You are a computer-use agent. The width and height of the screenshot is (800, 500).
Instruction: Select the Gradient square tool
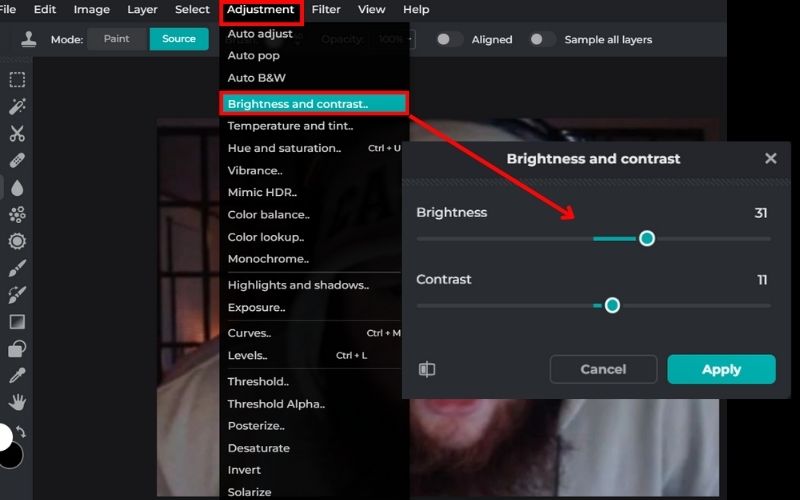pos(17,322)
